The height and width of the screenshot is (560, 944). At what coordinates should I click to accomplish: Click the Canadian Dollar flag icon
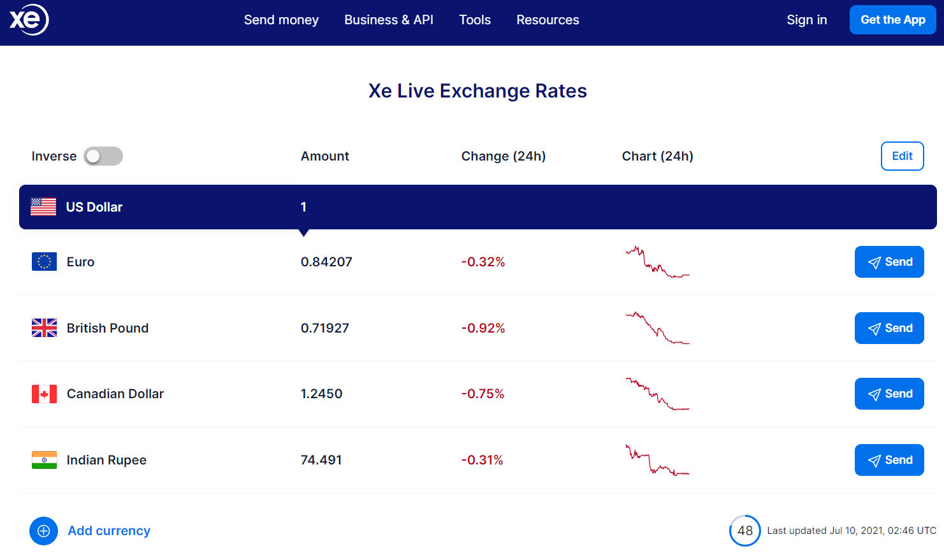(x=44, y=394)
